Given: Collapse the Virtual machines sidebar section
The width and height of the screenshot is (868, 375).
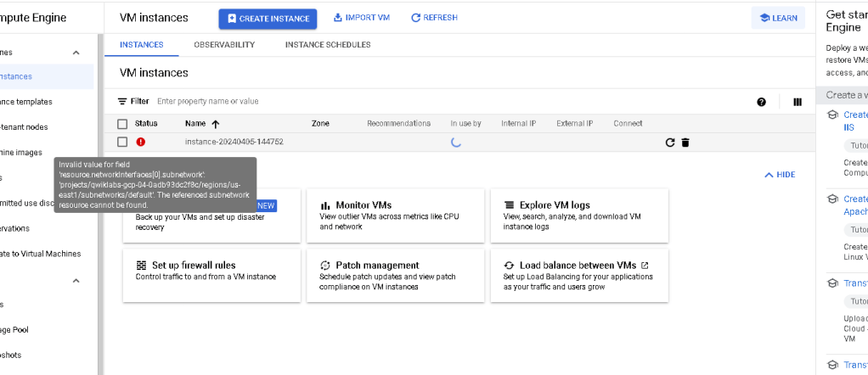Looking at the screenshot, I should [x=76, y=53].
